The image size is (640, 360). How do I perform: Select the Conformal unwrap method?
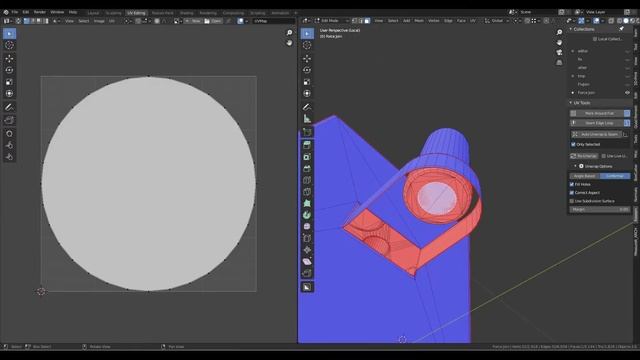click(615, 176)
